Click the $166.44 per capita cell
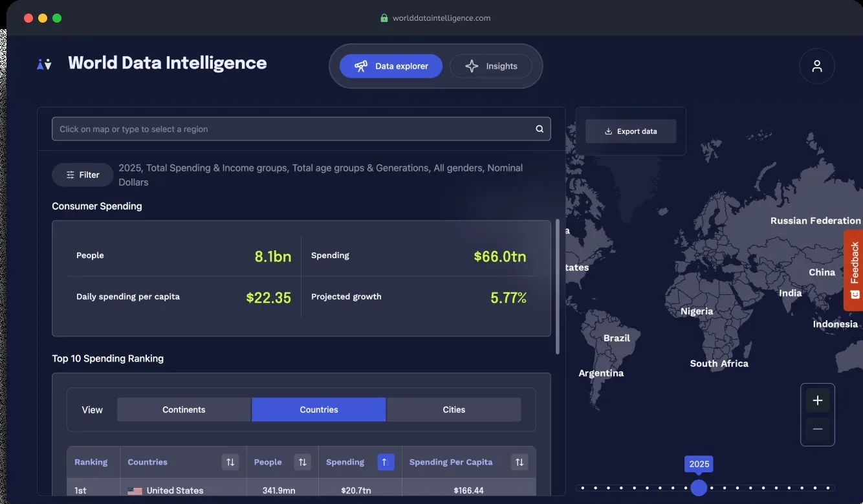This screenshot has width=863, height=504. point(468,490)
